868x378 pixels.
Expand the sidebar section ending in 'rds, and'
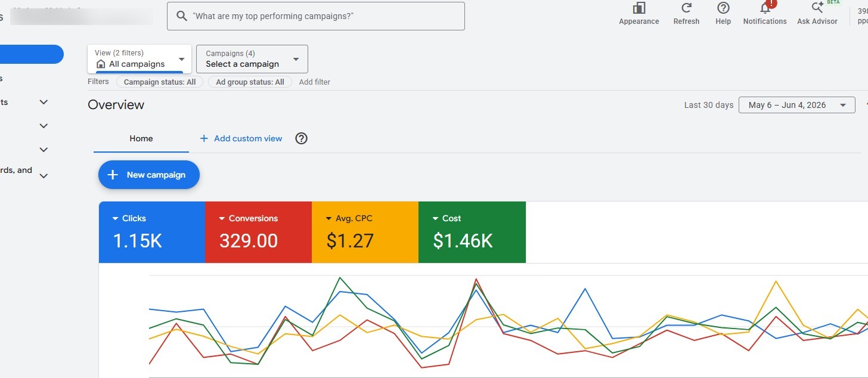point(44,175)
